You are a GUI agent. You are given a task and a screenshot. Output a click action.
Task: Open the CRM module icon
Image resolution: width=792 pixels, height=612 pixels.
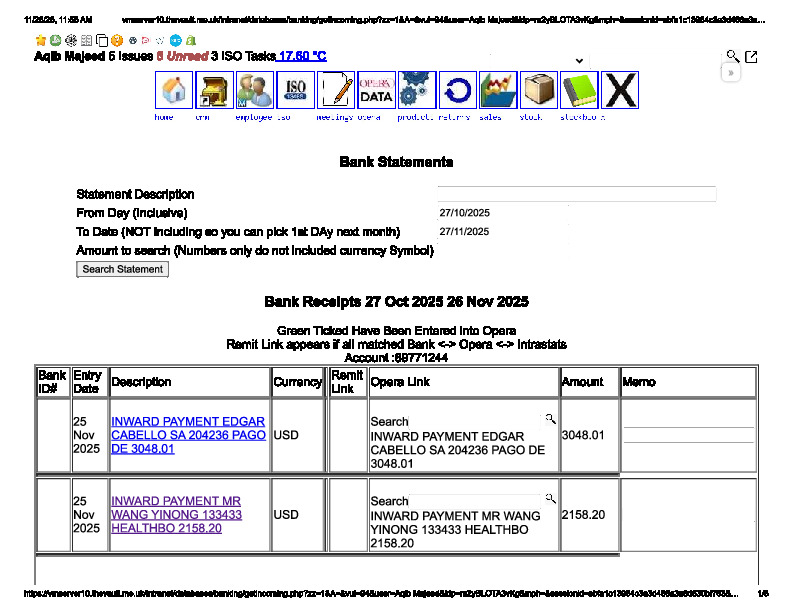point(214,90)
